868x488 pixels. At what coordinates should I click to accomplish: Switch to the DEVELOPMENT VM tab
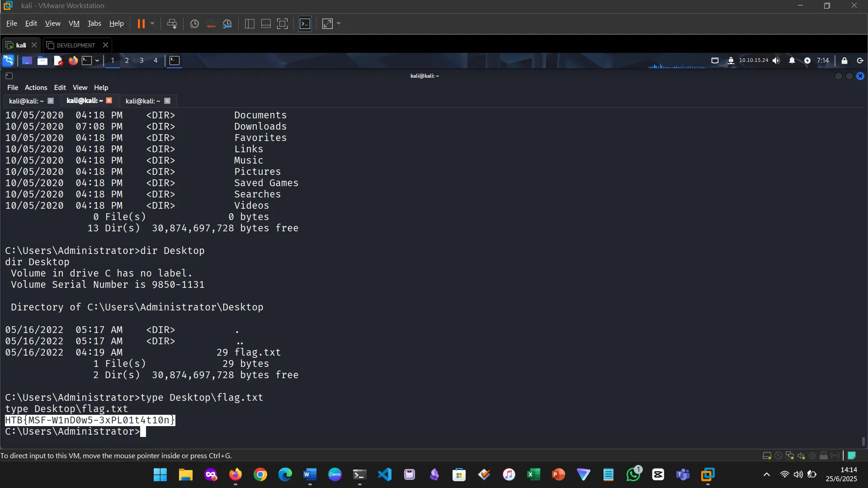75,45
